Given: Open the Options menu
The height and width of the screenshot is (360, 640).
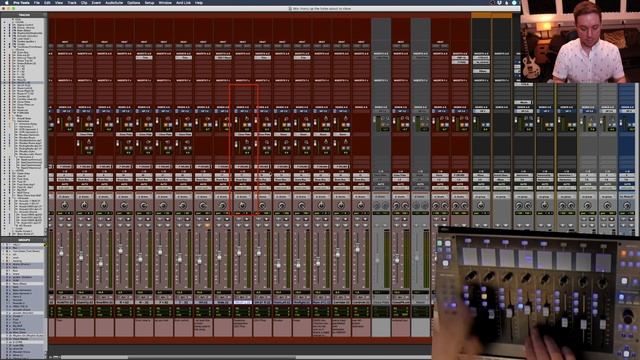Looking at the screenshot, I should [133, 2].
